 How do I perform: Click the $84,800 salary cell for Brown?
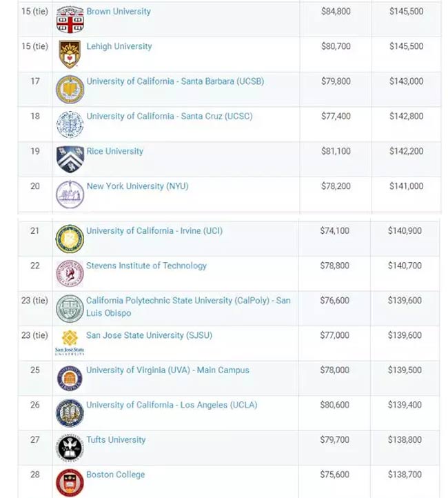tap(336, 12)
